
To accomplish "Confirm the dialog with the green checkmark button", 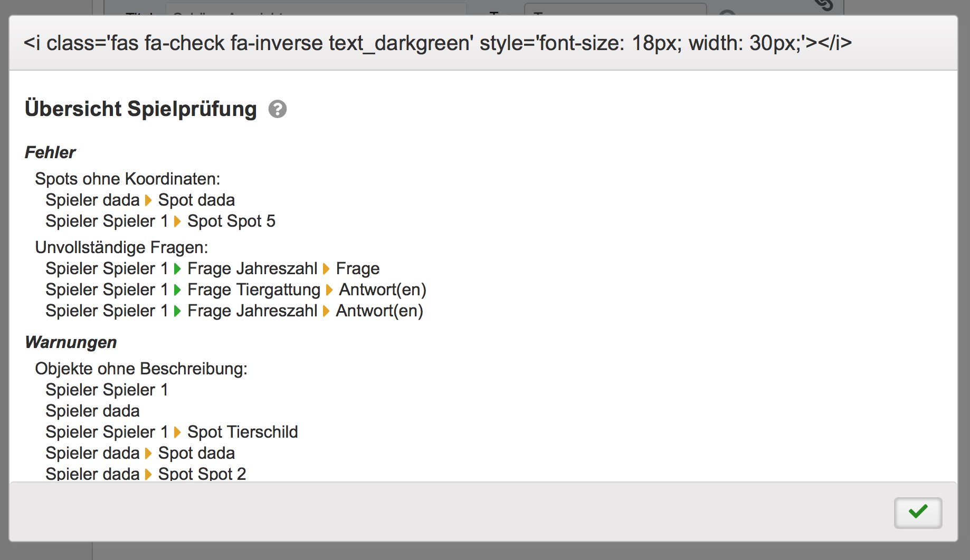I will click(x=918, y=512).
